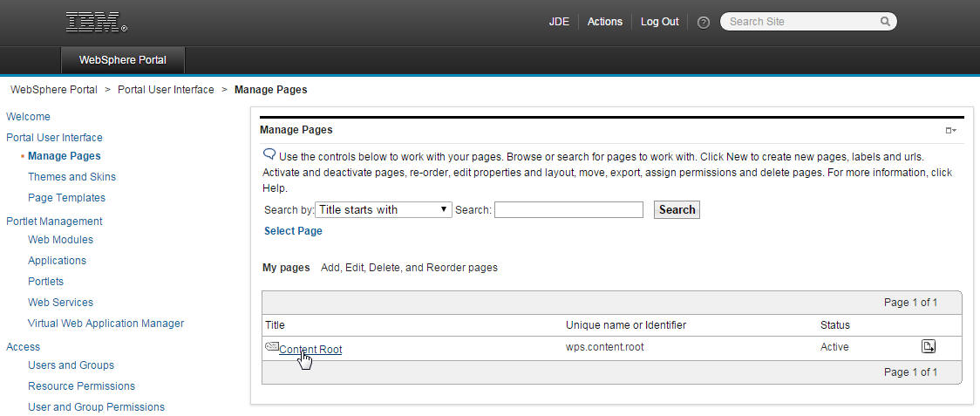Click Page 1 of 1 below the table
The width and height of the screenshot is (980, 416).
(910, 372)
